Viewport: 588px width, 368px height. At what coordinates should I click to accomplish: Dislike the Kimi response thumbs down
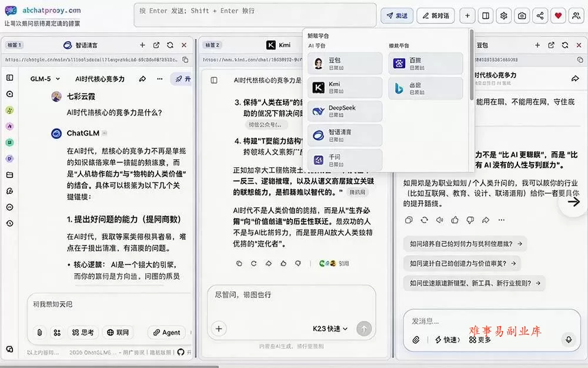pyautogui.click(x=298, y=264)
